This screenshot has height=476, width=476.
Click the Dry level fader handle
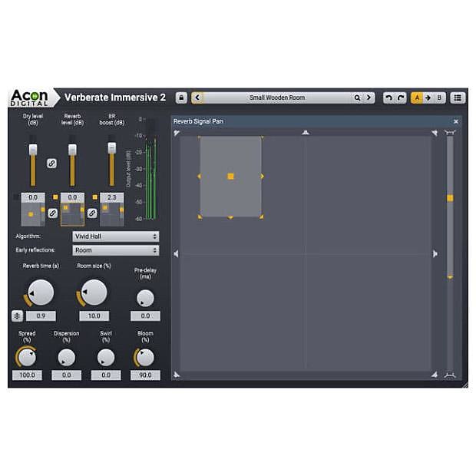[x=33, y=150]
